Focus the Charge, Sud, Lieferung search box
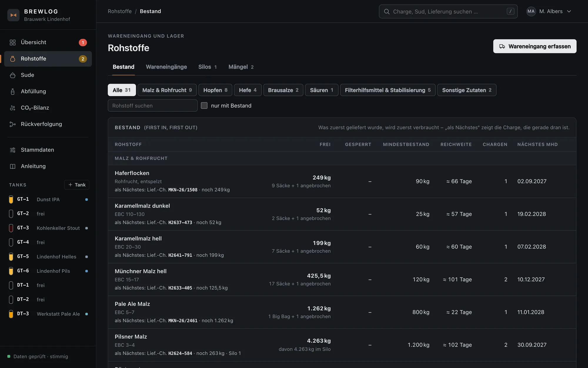 tap(448, 11)
